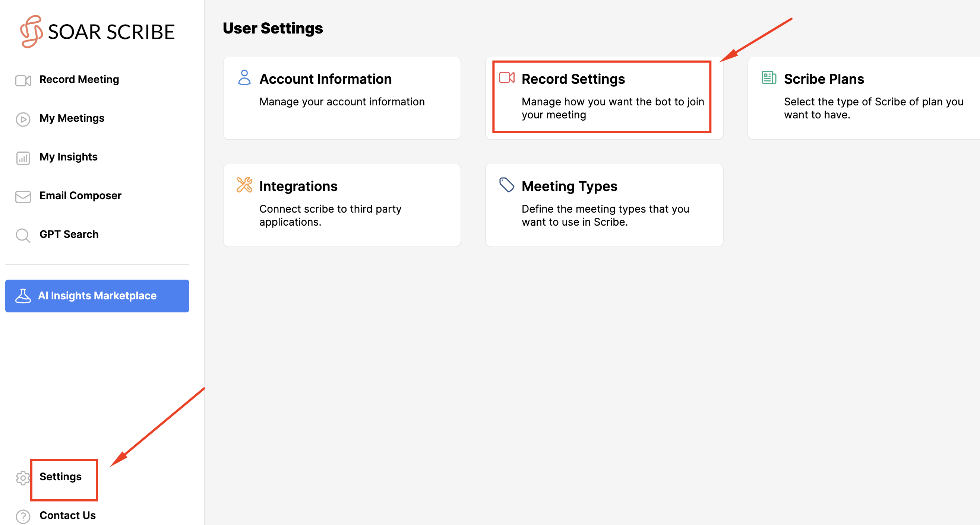Click the Contact Us question mark icon
The image size is (980, 525).
23,516
